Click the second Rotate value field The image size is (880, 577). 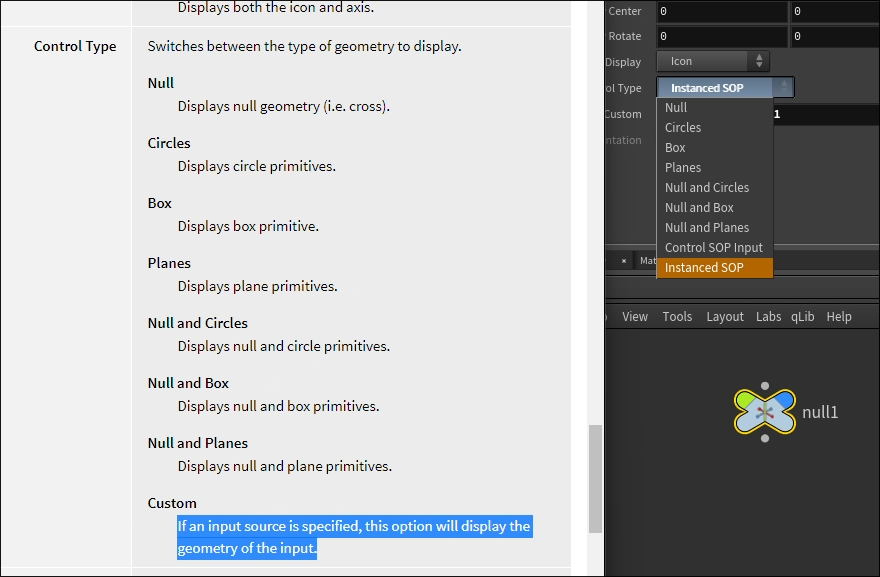tap(835, 36)
